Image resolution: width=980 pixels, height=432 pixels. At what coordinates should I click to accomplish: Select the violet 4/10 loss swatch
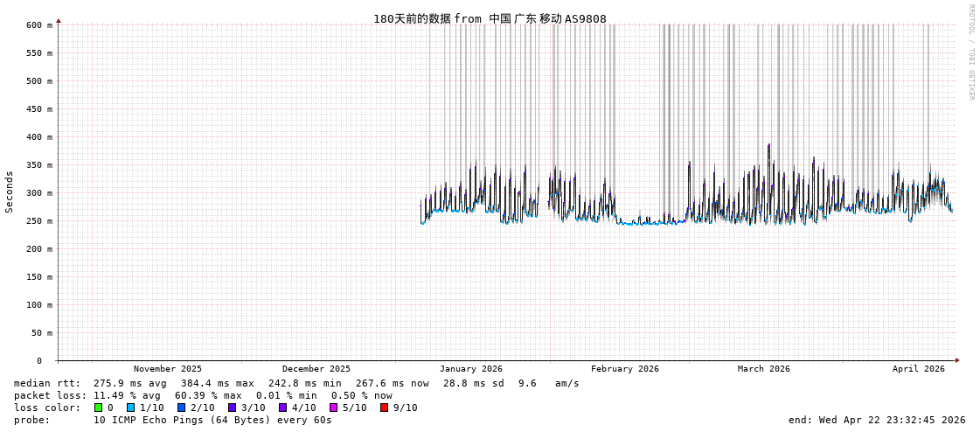tap(282, 408)
